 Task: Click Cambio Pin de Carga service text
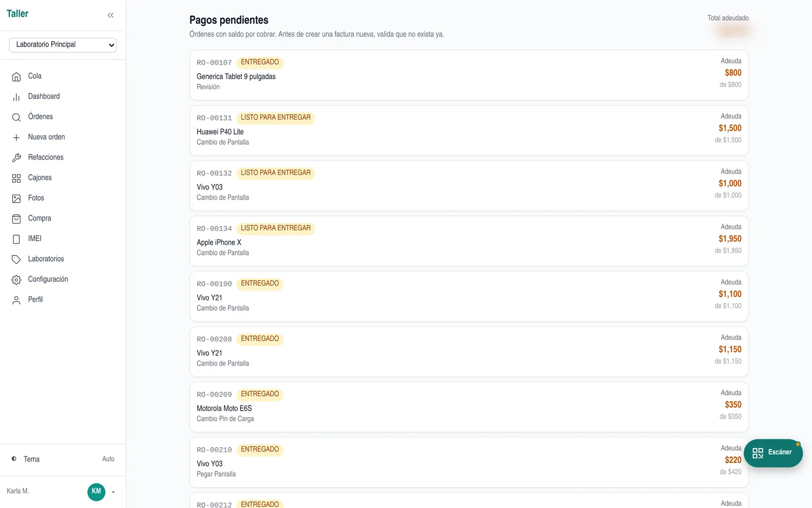click(225, 419)
